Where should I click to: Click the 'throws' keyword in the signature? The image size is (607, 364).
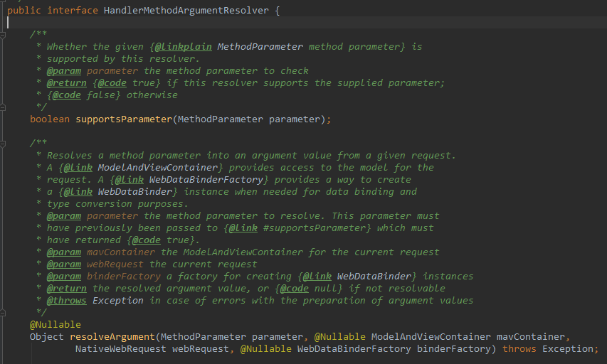[x=519, y=349]
